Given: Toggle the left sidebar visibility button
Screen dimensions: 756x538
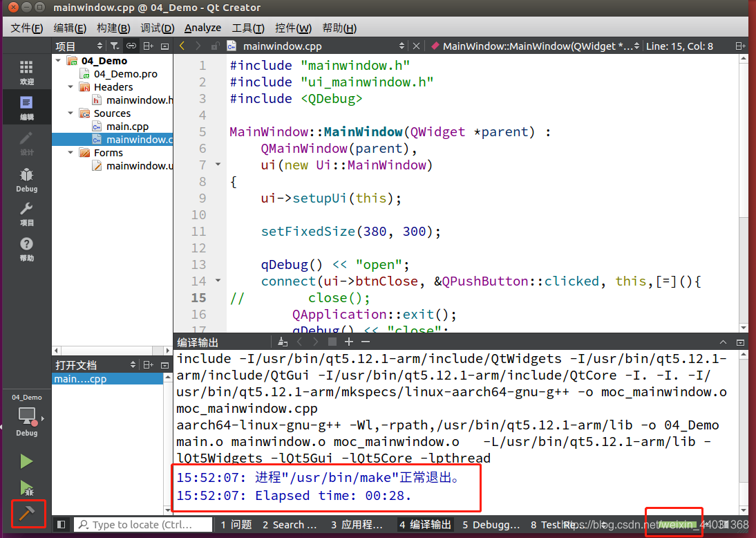Looking at the screenshot, I should [61, 525].
